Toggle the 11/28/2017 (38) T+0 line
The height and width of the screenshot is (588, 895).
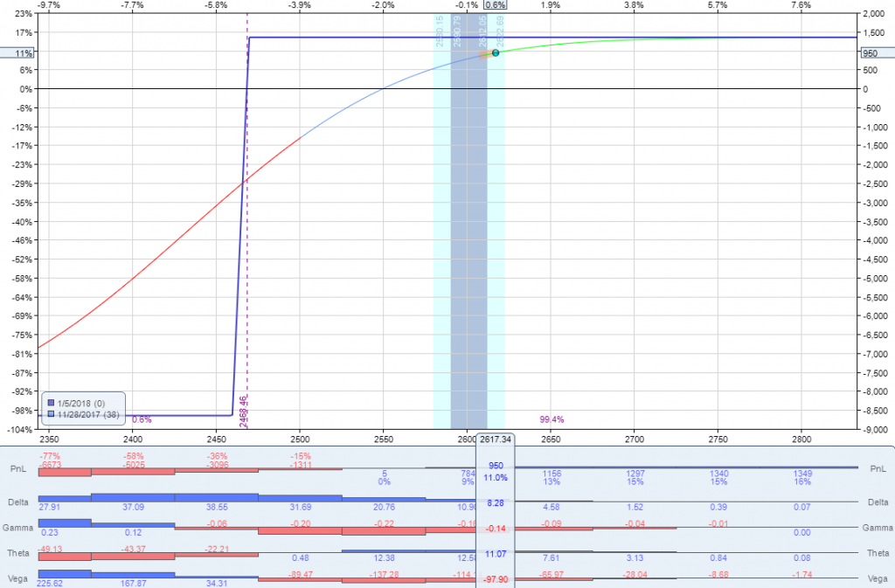tap(87, 414)
